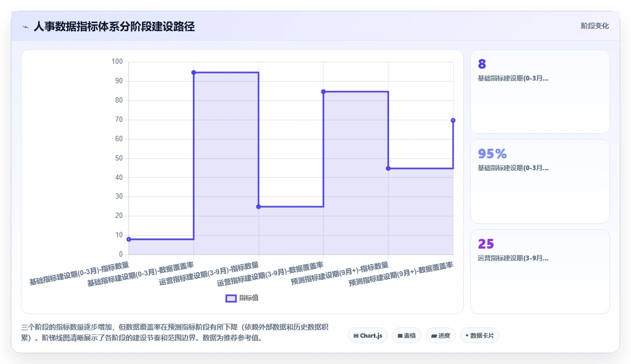Click the data point at value 8
Viewport: 631px width, 364px height.
(x=129, y=239)
